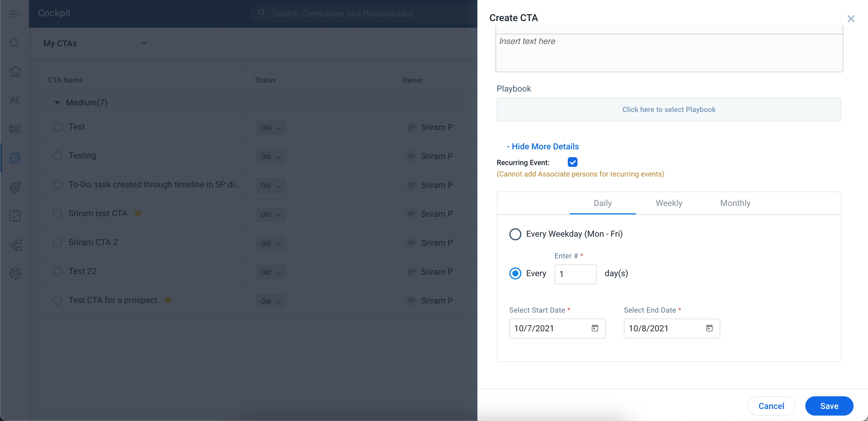Click here to select Playbook
Image resolution: width=868 pixels, height=421 pixels.
tap(668, 109)
